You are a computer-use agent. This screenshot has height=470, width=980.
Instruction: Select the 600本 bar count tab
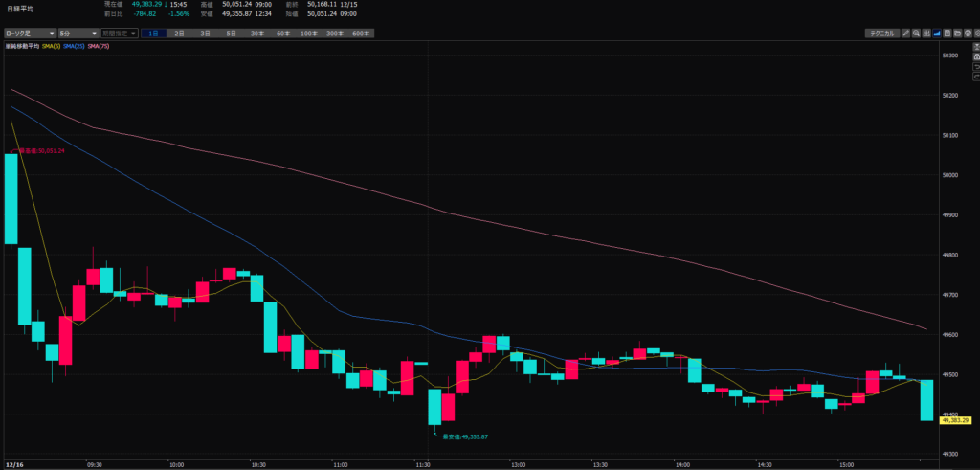[360, 34]
